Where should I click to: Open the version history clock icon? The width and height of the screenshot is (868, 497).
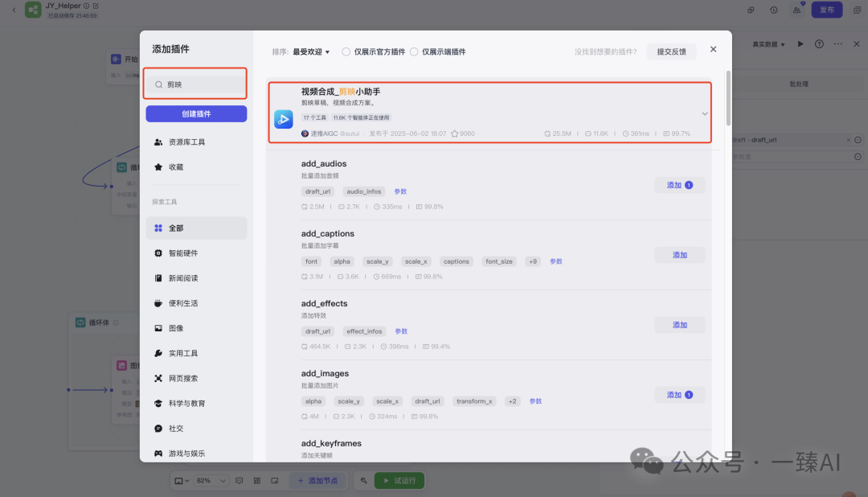click(x=772, y=10)
